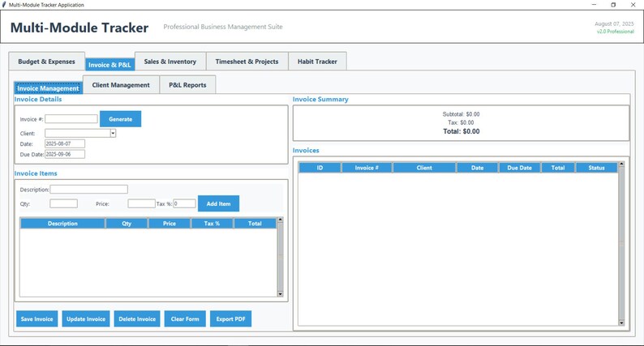Click the invoices table ID column header
Viewport: 644px width, 346px height.
(320, 168)
